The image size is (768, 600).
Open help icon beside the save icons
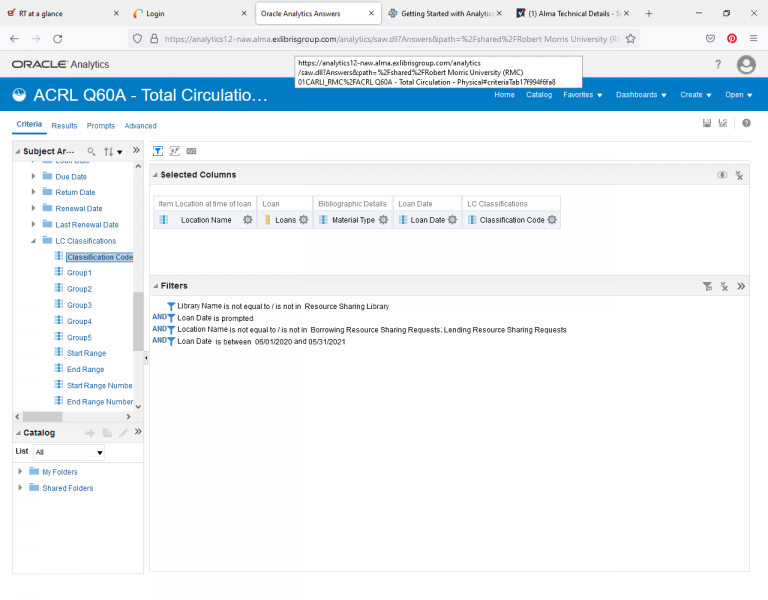click(746, 123)
